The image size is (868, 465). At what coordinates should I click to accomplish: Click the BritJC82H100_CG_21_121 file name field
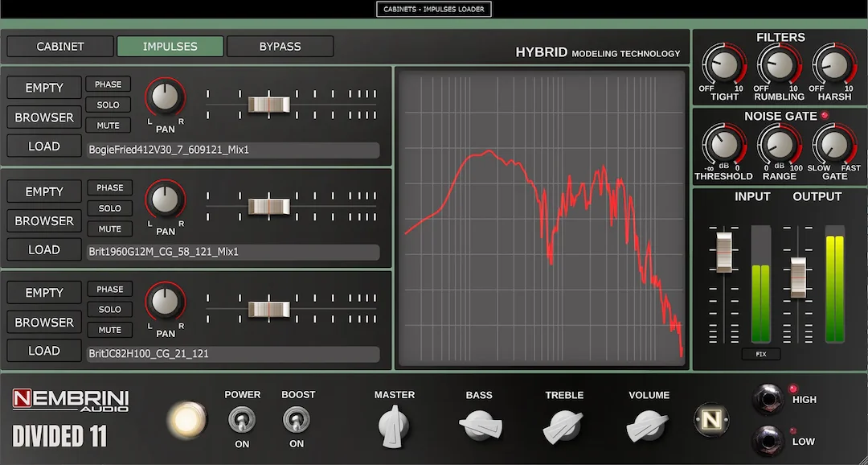tap(233, 354)
